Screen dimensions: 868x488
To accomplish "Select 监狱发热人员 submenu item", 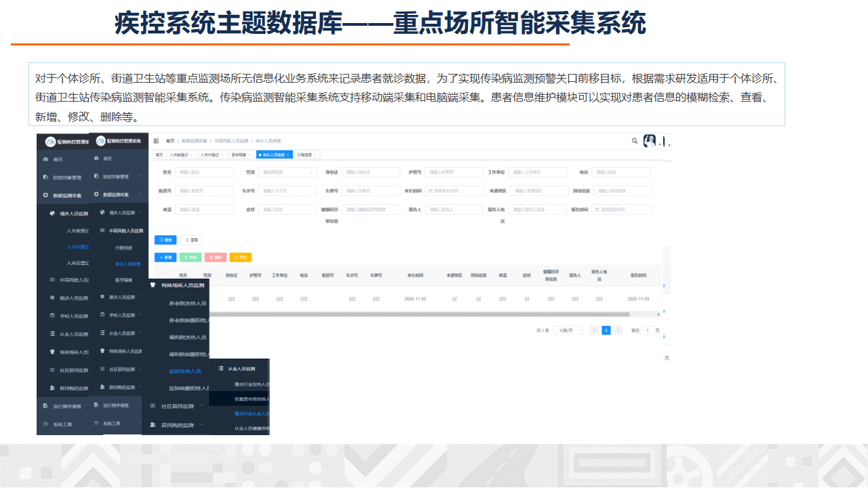I will click(x=185, y=371).
